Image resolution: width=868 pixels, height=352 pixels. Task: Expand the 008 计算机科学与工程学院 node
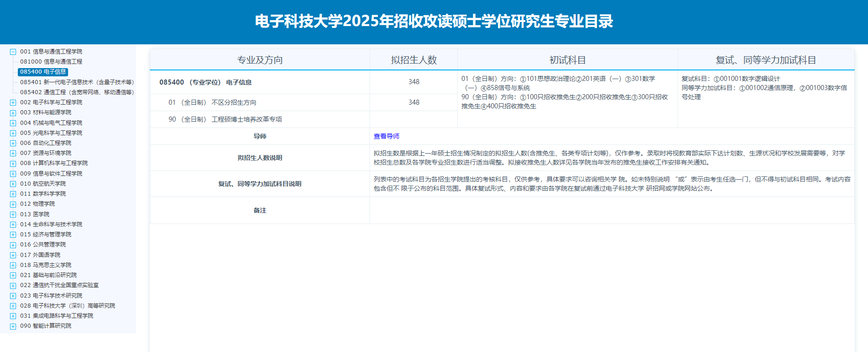click(x=13, y=164)
